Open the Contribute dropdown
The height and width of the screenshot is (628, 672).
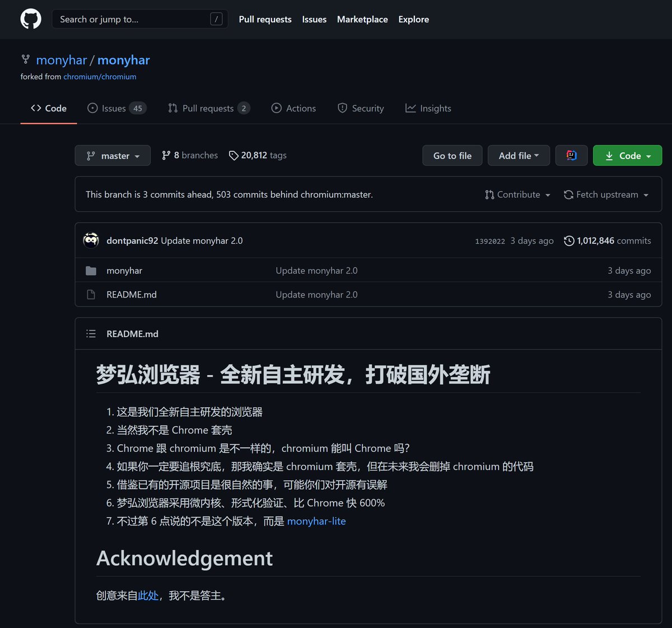point(517,194)
